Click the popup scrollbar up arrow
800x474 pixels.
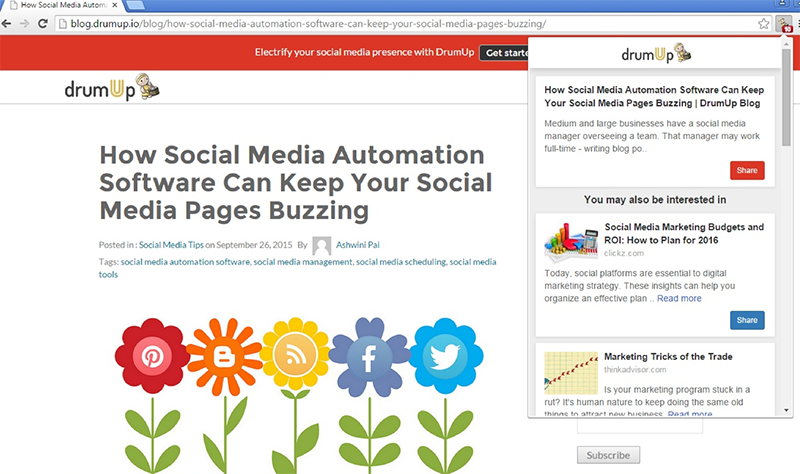point(786,43)
